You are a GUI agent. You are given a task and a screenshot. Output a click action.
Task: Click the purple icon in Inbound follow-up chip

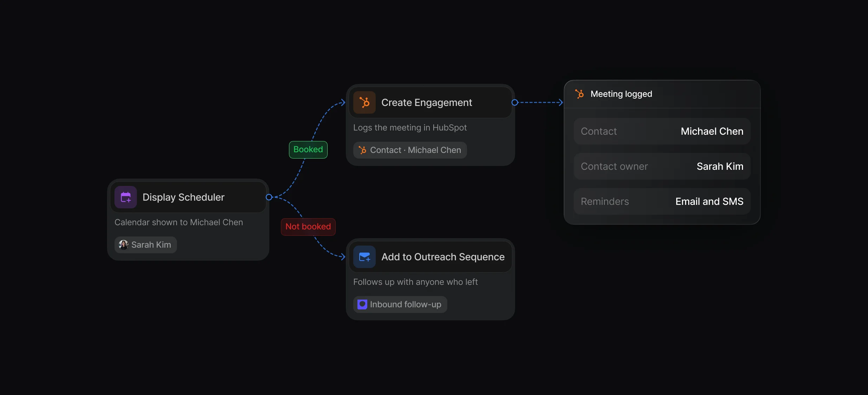coord(362,304)
